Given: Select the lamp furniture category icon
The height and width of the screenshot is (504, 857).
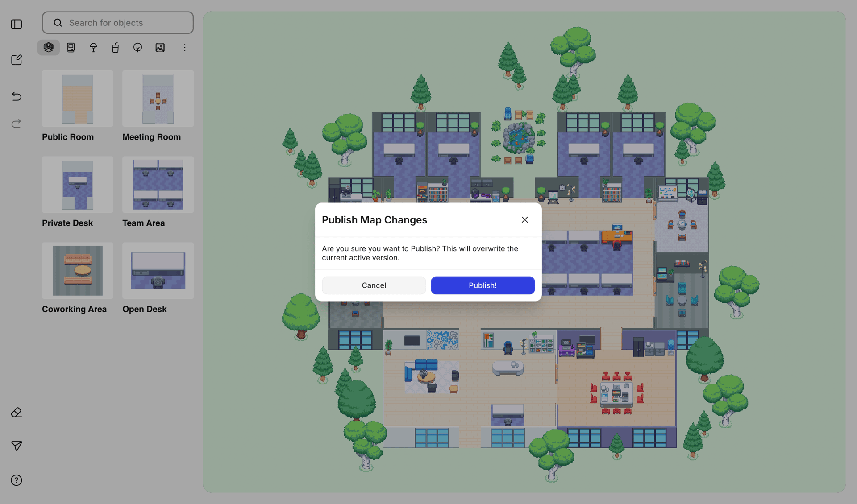Looking at the screenshot, I should click(93, 47).
